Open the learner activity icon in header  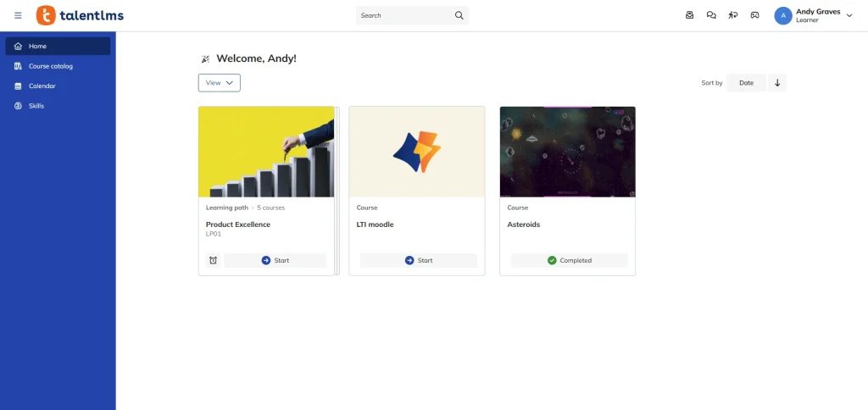click(x=733, y=15)
